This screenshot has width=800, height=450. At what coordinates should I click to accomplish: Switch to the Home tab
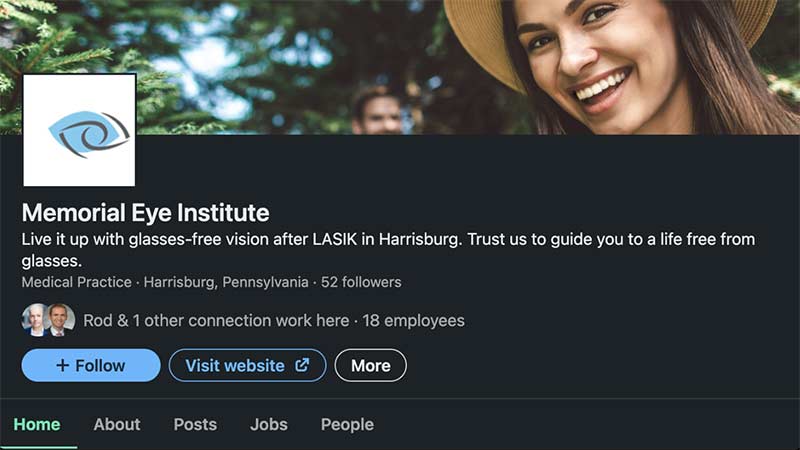(x=37, y=424)
